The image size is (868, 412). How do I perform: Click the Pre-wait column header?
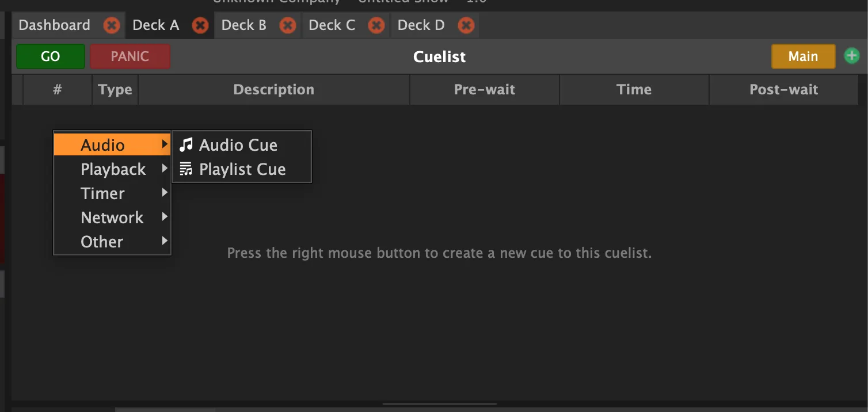pyautogui.click(x=485, y=90)
